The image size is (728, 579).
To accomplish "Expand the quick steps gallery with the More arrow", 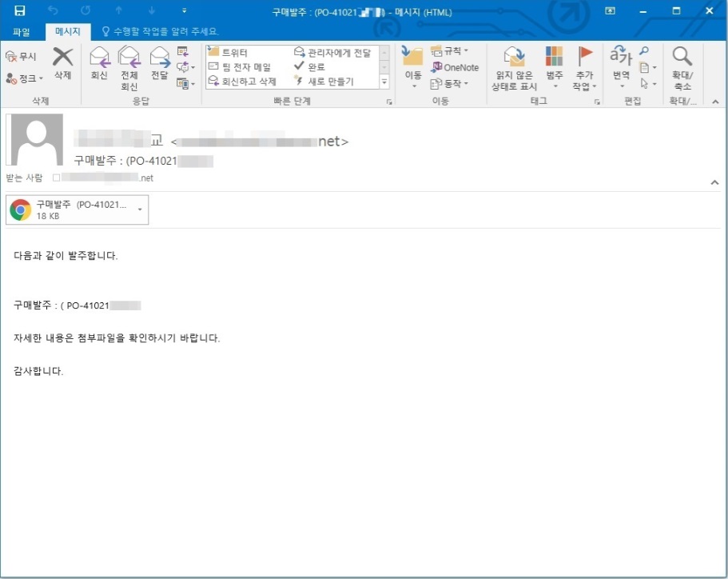I will pyautogui.click(x=384, y=82).
